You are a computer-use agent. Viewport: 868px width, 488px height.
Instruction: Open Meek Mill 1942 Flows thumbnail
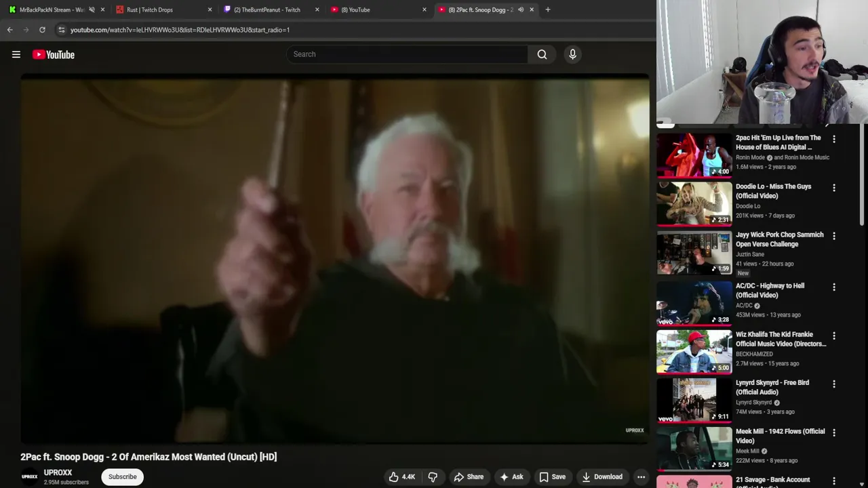pyautogui.click(x=694, y=449)
